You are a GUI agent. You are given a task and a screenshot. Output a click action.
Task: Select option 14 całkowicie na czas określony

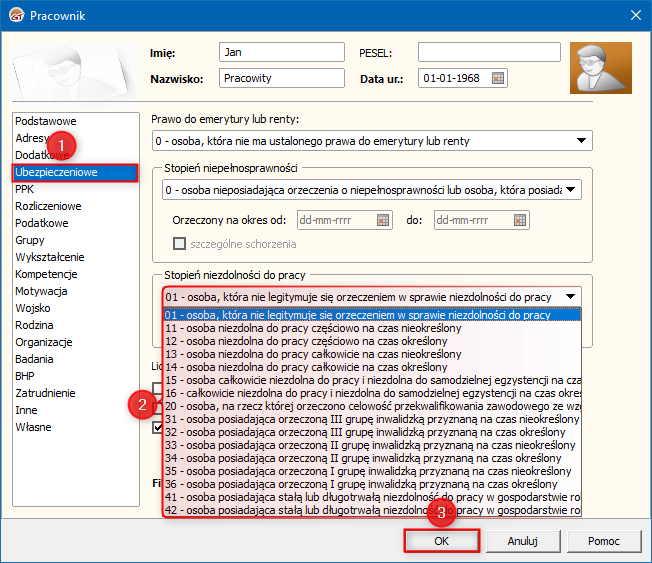point(372,367)
